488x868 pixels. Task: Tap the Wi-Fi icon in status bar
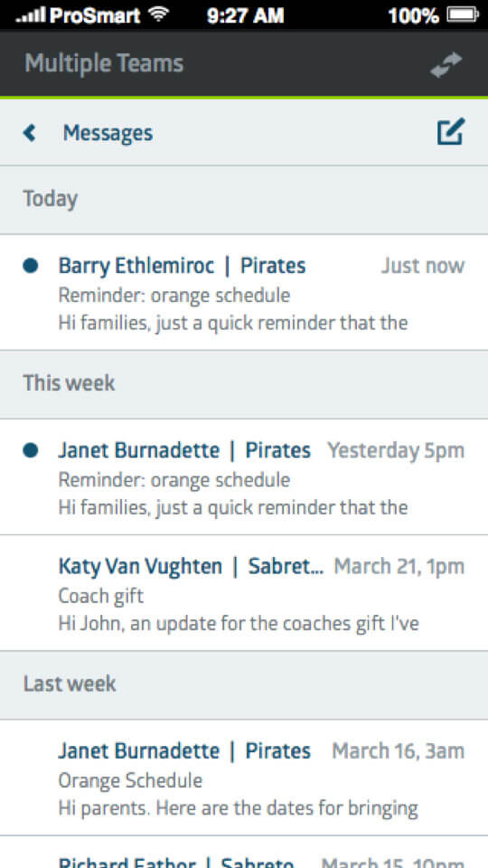coord(159,14)
